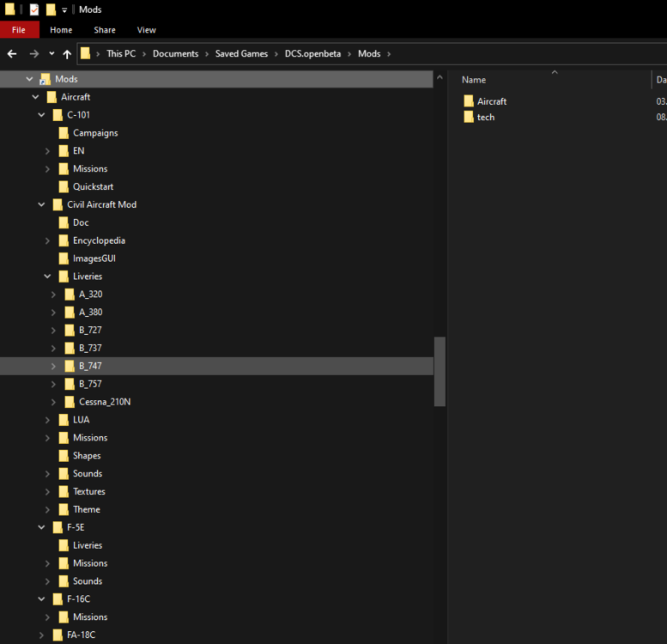Click the F-16C folder icon in the tree
Viewport: 667px width, 644px height.
[x=58, y=598]
